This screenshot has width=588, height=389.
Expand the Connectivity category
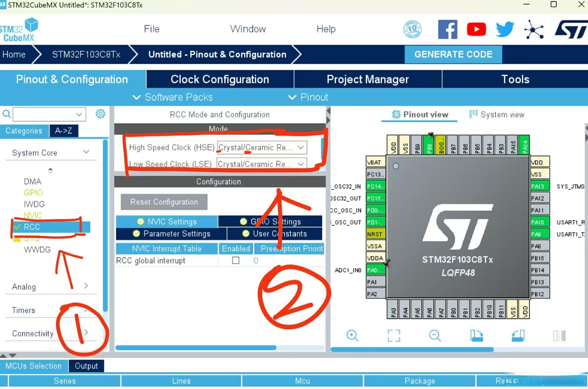coord(86,332)
